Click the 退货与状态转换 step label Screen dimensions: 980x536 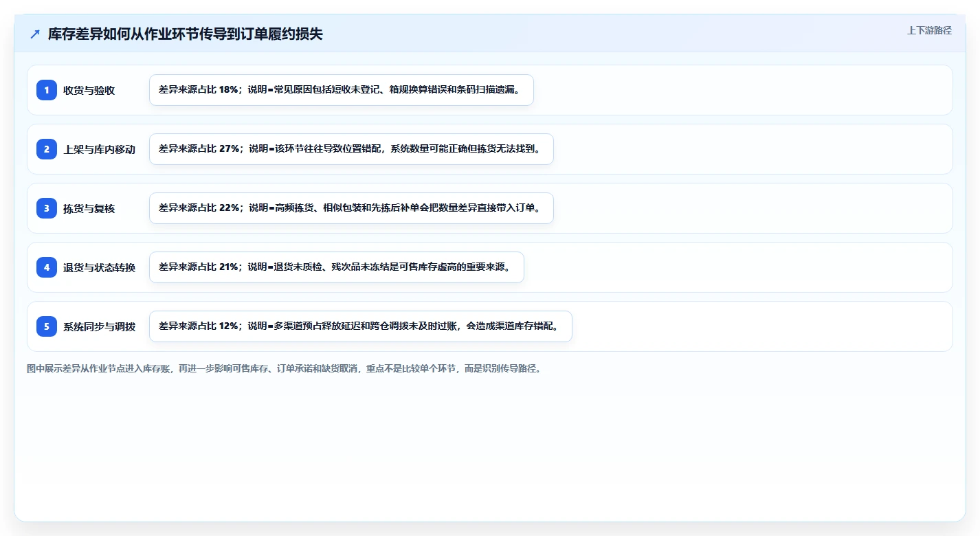click(x=99, y=268)
